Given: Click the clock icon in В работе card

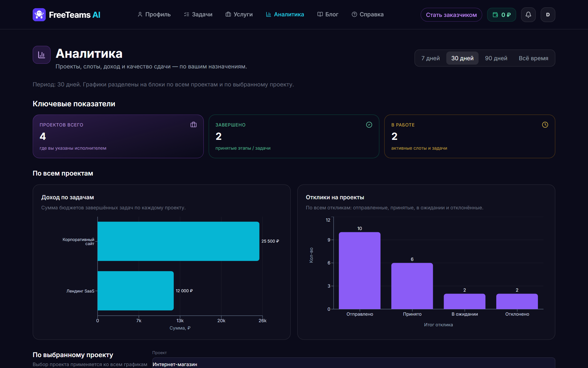Looking at the screenshot, I should click(545, 125).
